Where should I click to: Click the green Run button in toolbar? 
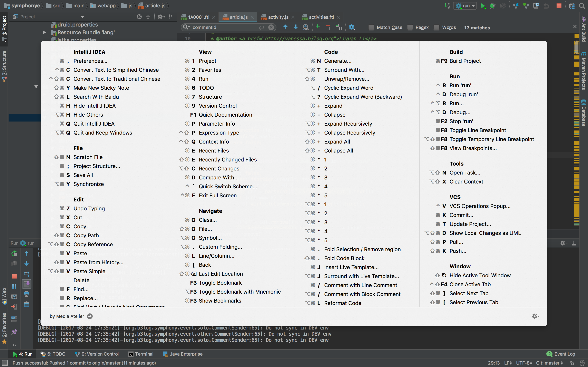483,6
